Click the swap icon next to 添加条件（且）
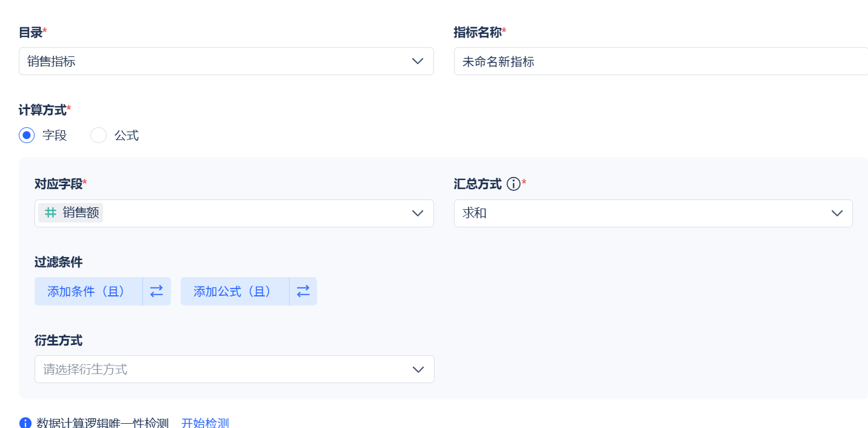Screen dimensions: 868x428 (x=157, y=292)
